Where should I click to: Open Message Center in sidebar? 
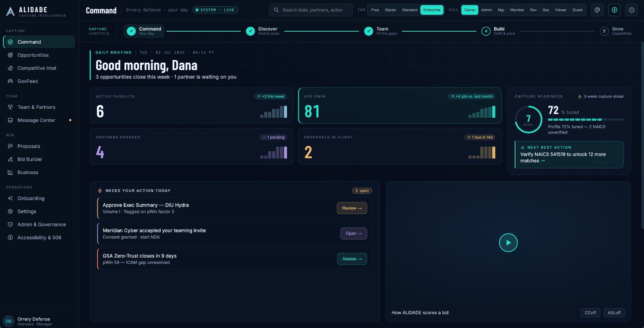point(39,120)
